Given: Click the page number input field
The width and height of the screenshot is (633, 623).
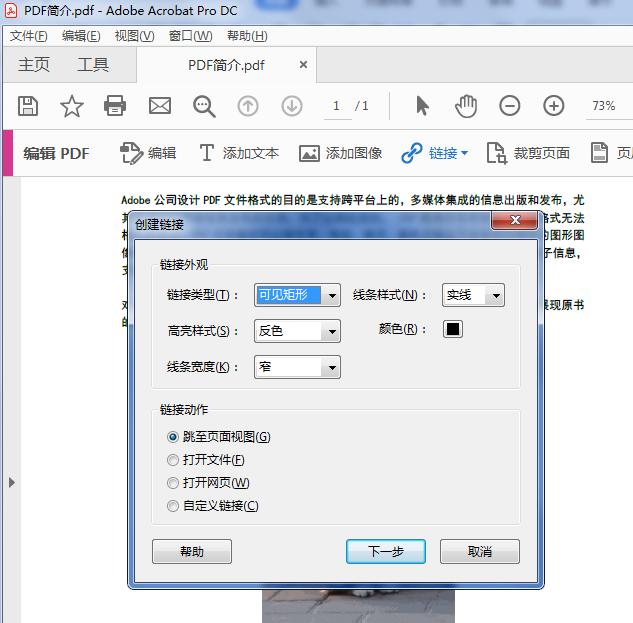Looking at the screenshot, I should click(337, 106).
